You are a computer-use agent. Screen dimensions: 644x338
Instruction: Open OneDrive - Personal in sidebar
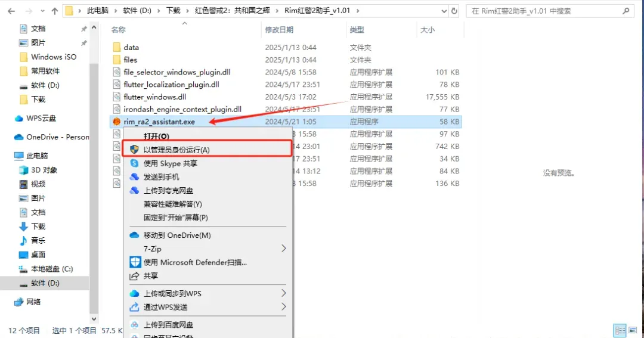[x=57, y=137]
